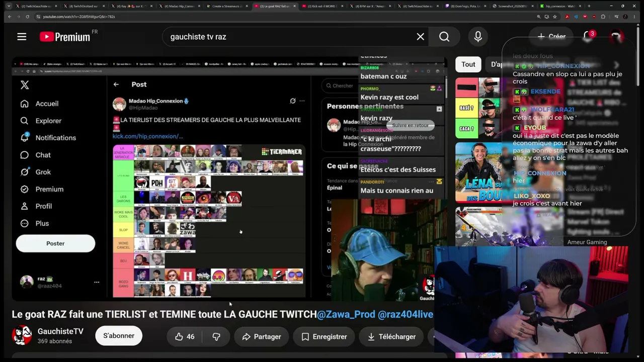This screenshot has width=644, height=362.
Task: Click Premium in the X sidebar
Action: coord(42,189)
